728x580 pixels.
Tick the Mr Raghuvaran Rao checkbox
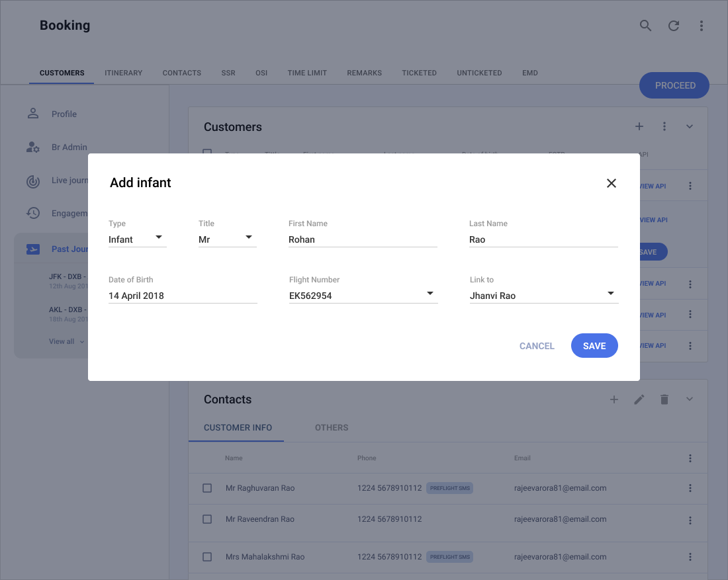tap(207, 488)
